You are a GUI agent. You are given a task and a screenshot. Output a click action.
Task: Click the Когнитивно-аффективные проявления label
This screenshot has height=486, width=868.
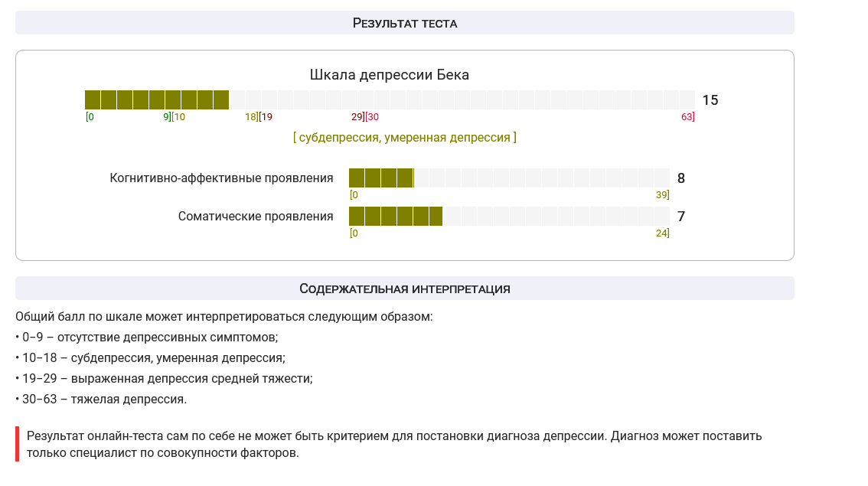(x=221, y=178)
